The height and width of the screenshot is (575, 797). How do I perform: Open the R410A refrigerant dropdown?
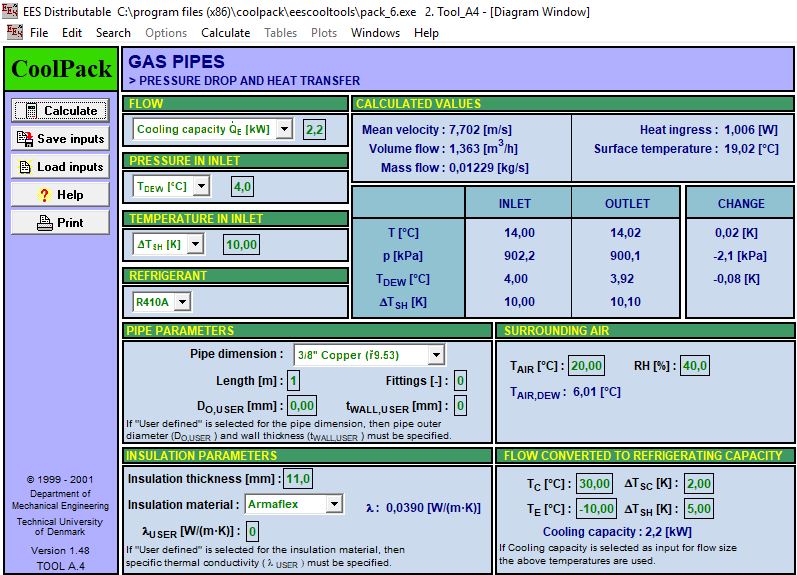click(x=182, y=302)
